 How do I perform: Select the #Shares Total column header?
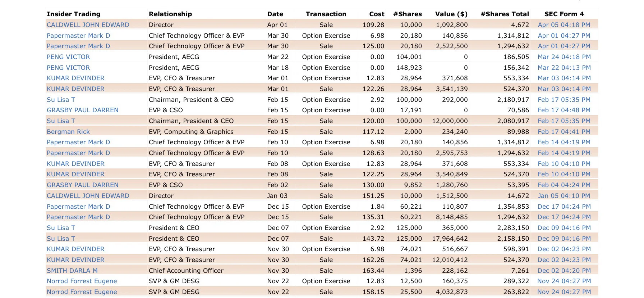click(505, 14)
